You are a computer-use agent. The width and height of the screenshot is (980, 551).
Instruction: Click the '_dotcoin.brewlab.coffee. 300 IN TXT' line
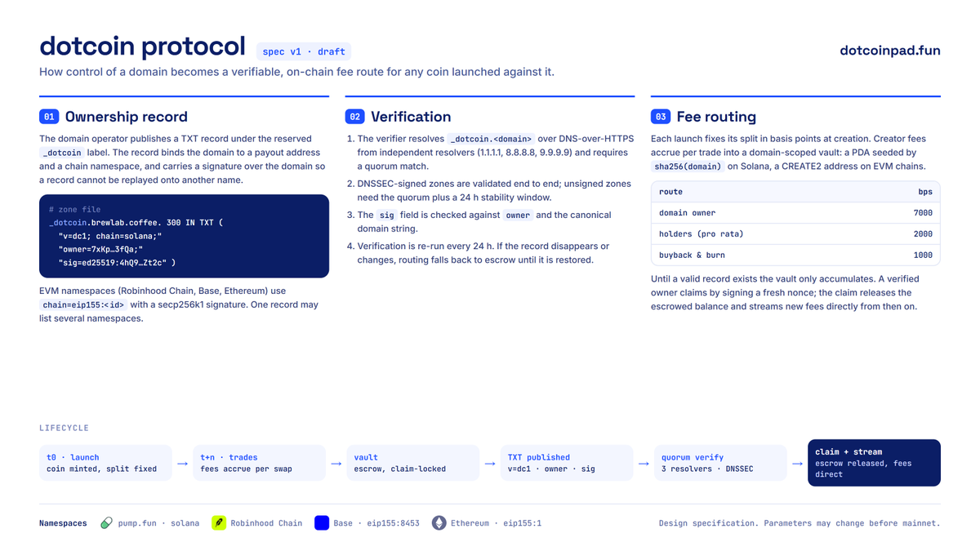[136, 223]
